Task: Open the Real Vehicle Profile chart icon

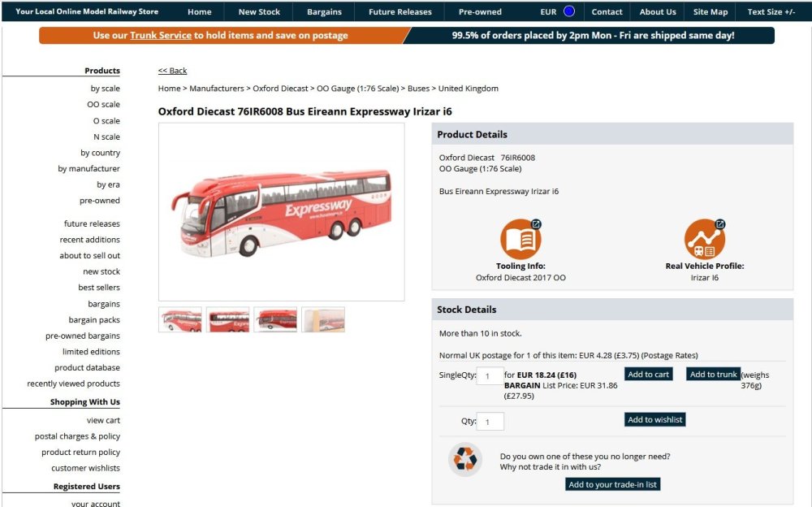Action: 704,239
